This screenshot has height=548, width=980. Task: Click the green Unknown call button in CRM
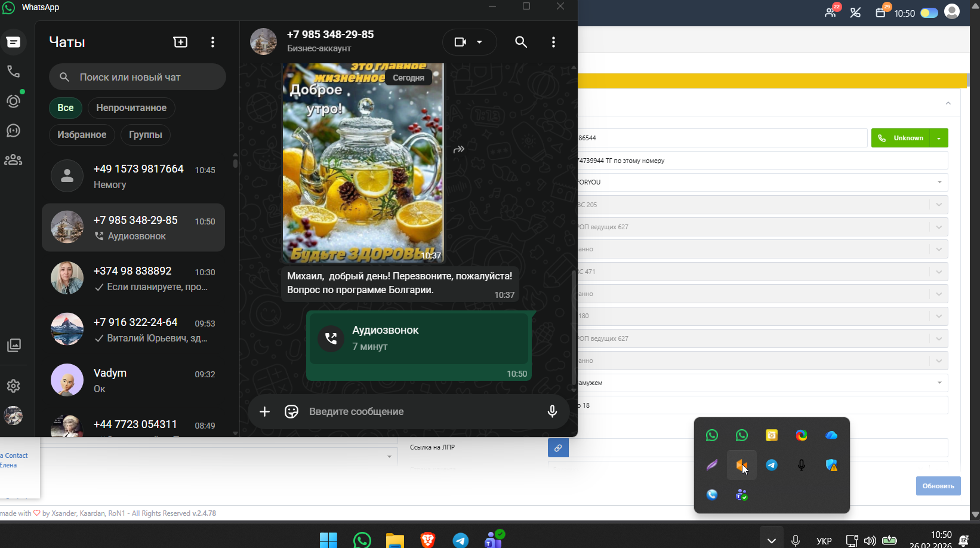(901, 138)
